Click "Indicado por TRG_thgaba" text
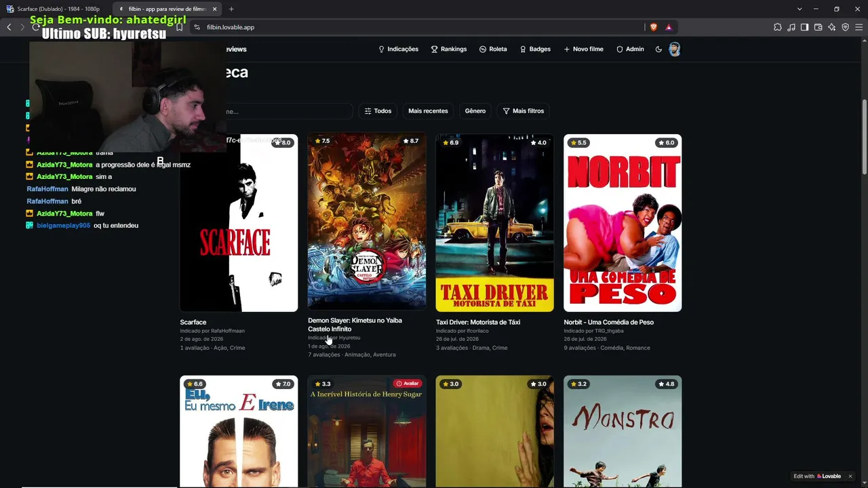 (x=593, y=331)
